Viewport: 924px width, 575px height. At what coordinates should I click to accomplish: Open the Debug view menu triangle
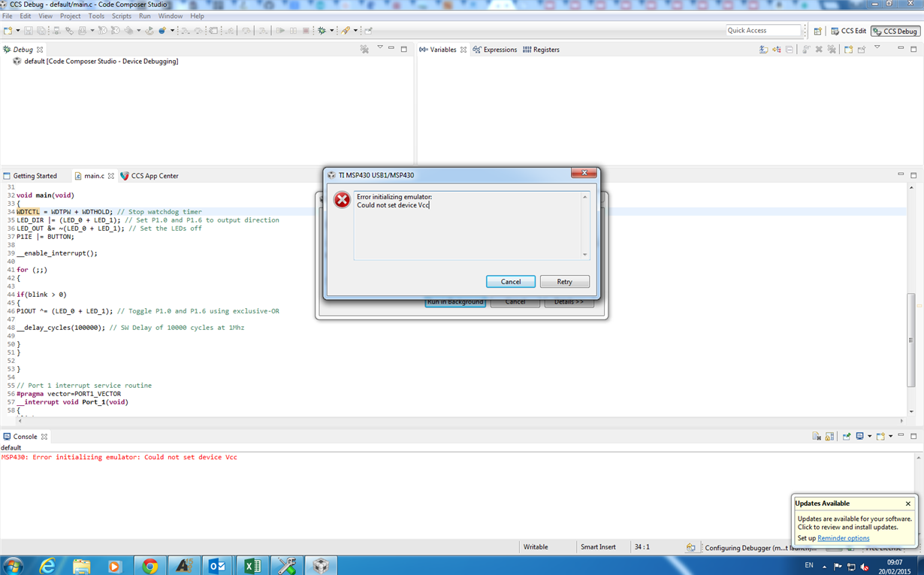379,47
